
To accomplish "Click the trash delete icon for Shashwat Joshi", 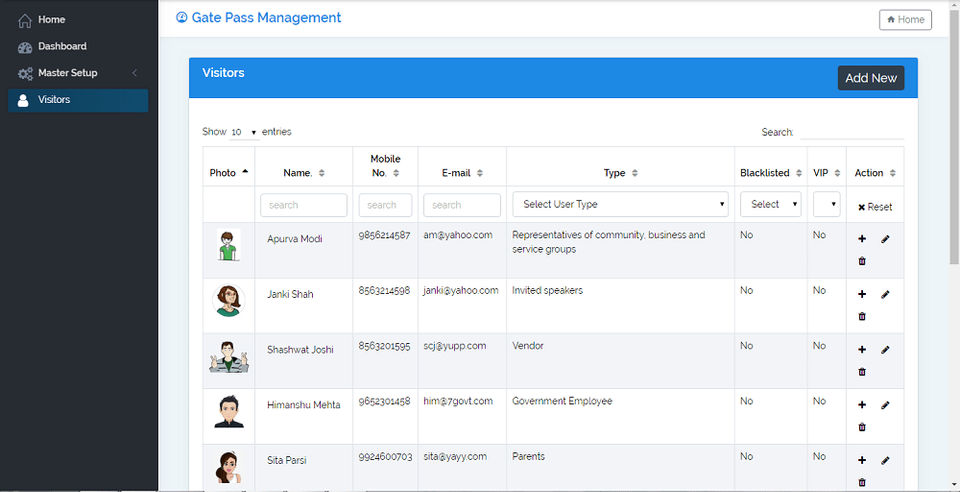I will tap(862, 372).
